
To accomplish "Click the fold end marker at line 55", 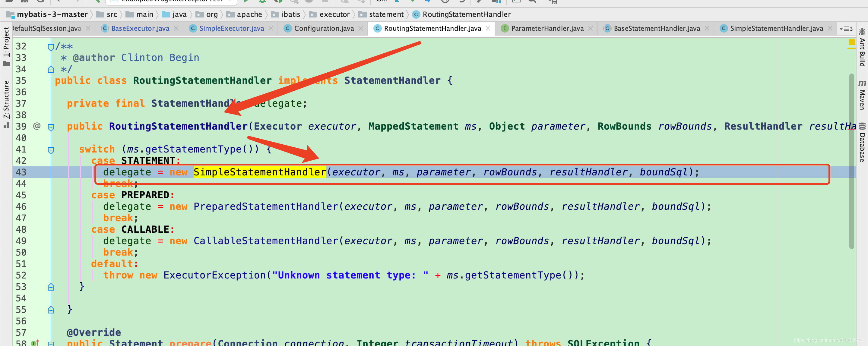I will [51, 310].
